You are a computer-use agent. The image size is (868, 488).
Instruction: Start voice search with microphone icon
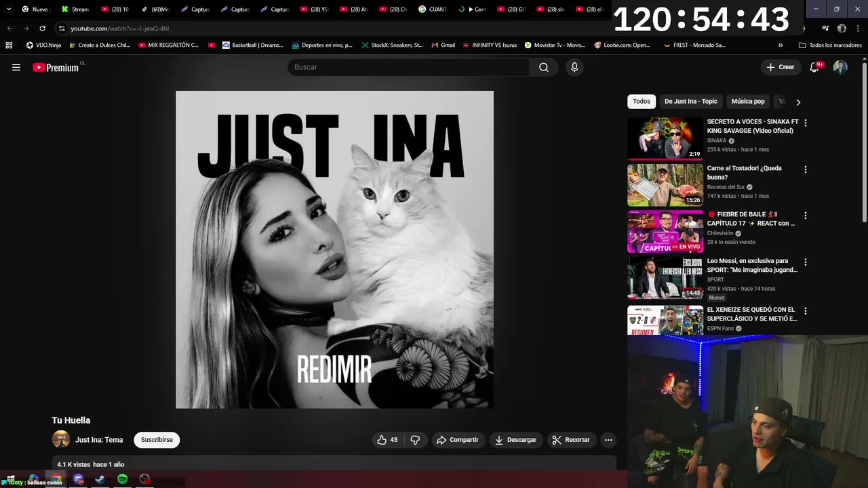tap(574, 67)
